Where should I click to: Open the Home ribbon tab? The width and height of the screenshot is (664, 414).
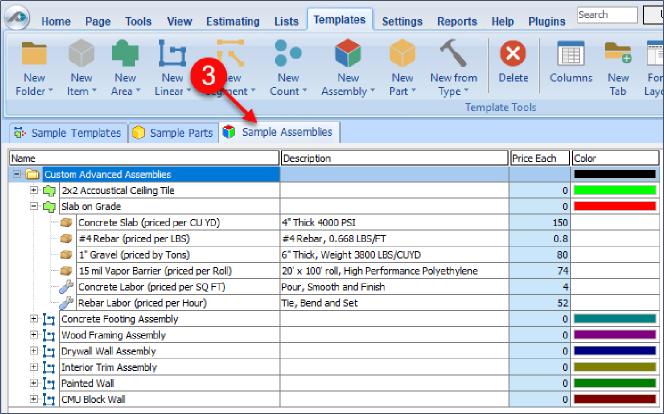pyautogui.click(x=56, y=21)
